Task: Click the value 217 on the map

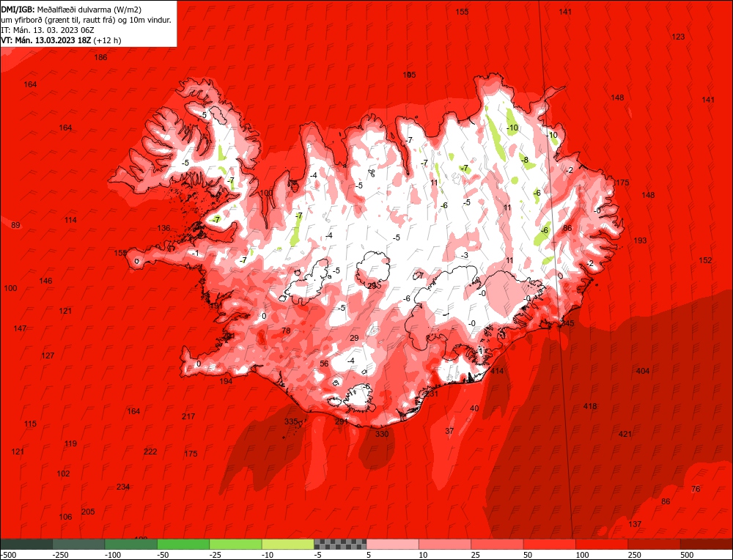Action: [x=188, y=416]
